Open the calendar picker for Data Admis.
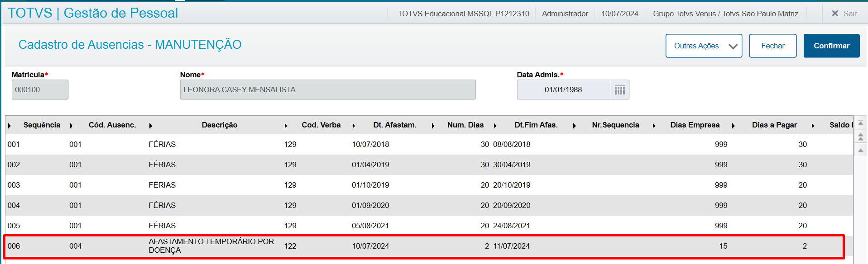868x264 pixels. [x=619, y=90]
